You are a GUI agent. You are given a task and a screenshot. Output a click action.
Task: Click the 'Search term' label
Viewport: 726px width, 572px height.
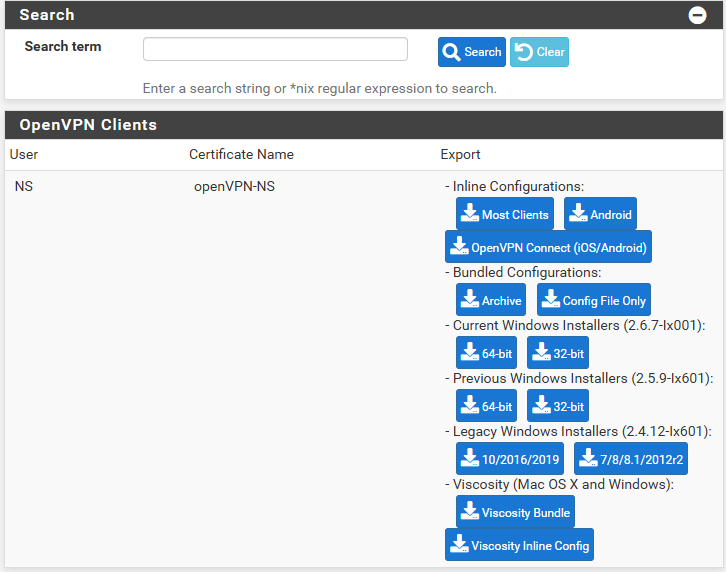(63, 46)
